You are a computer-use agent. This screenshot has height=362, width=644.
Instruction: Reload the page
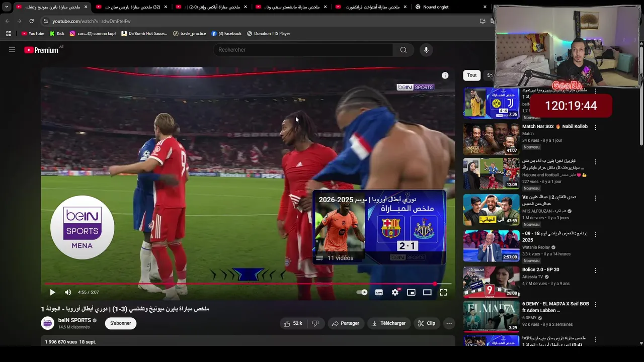coord(31,21)
